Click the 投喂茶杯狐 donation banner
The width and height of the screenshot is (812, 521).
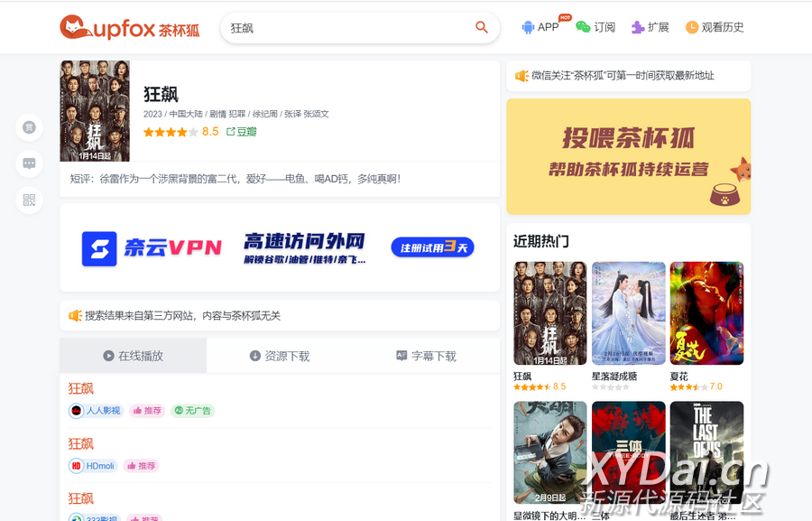(628, 156)
